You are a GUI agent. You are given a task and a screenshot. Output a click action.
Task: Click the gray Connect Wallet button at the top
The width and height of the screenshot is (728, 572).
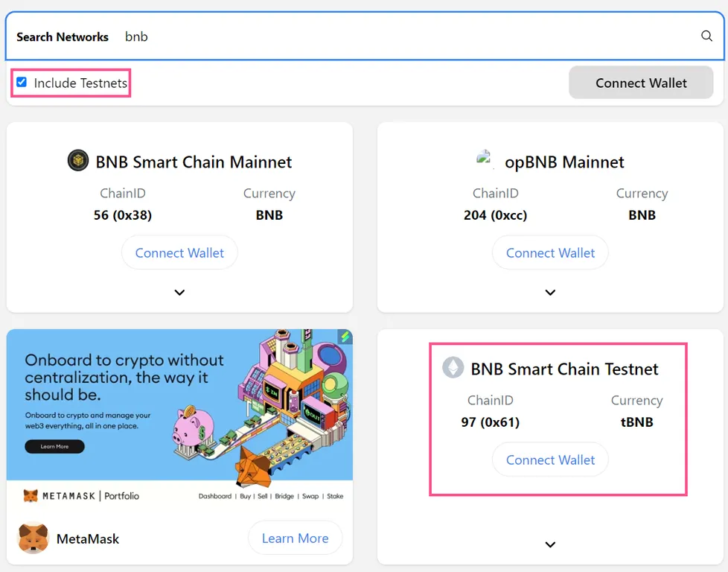tap(641, 82)
